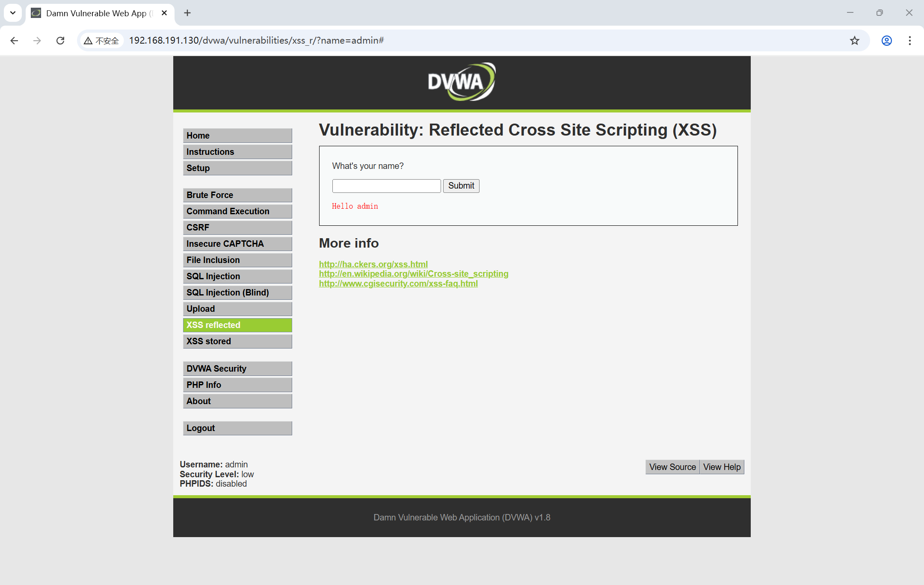The image size is (924, 585).
Task: Click the Submit button
Action: click(x=461, y=186)
